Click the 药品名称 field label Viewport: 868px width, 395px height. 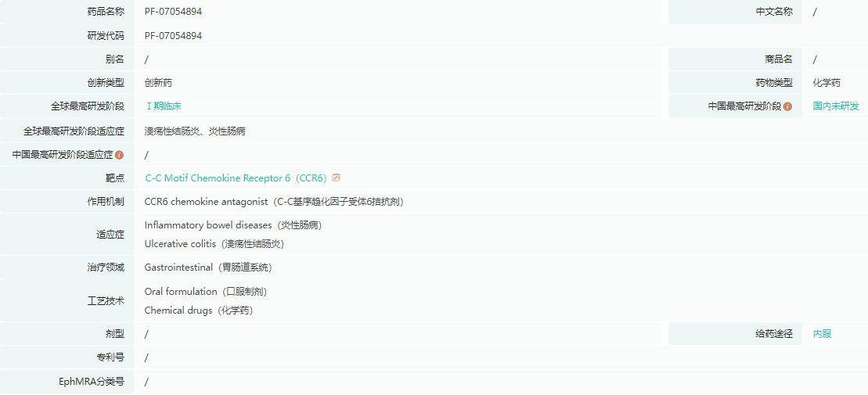[x=106, y=12]
